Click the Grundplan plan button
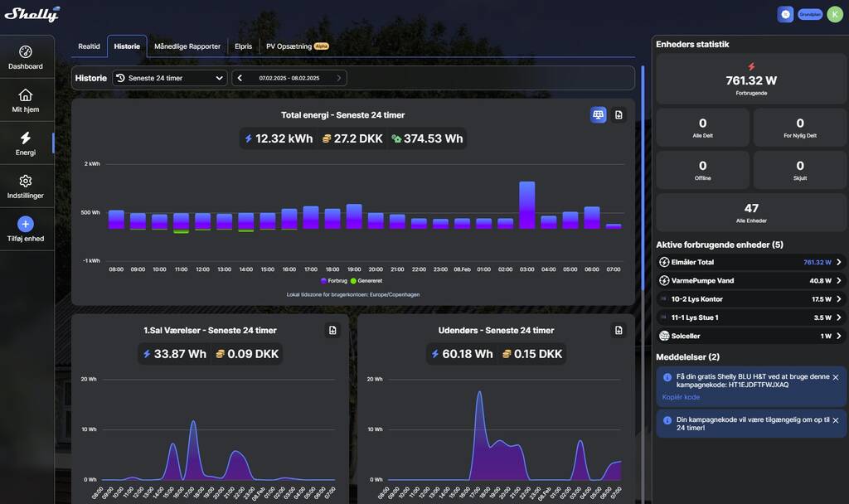Screen dimensions: 849x504 click(x=809, y=14)
